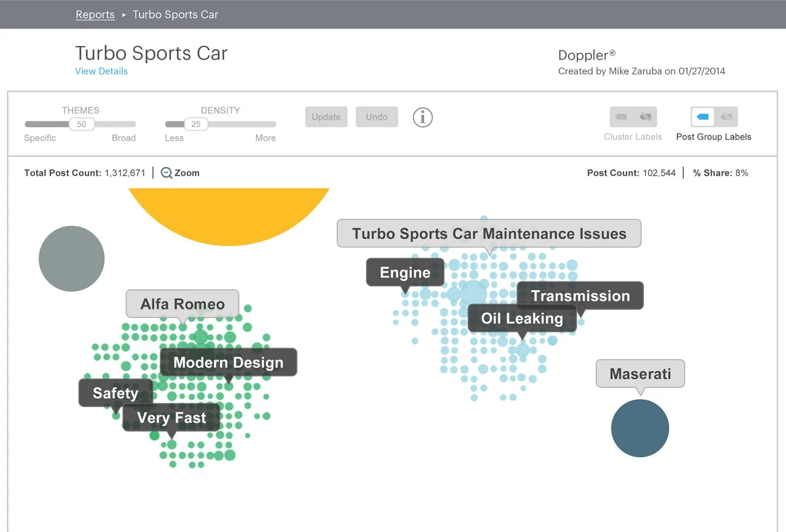Click the Very Fast post group label

click(x=171, y=418)
